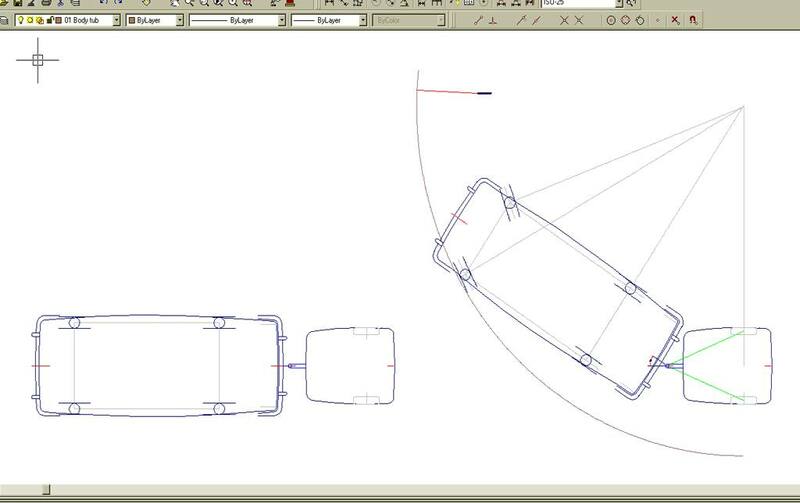The width and height of the screenshot is (800, 503).
Task: Click the Snap to Endpoint icon
Action: [478, 19]
